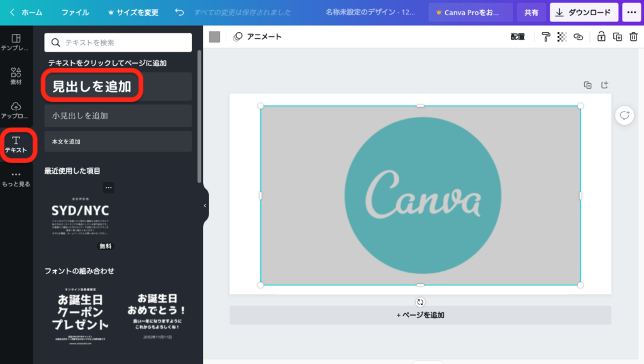Open the アップロード sidebar tab
The width and height of the screenshot is (644, 364).
click(16, 110)
